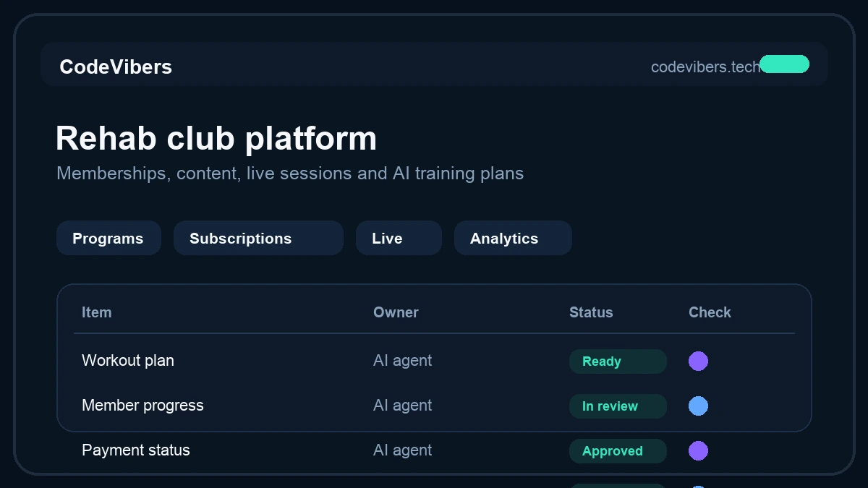Click the Rehab club platform heading

[216, 138]
